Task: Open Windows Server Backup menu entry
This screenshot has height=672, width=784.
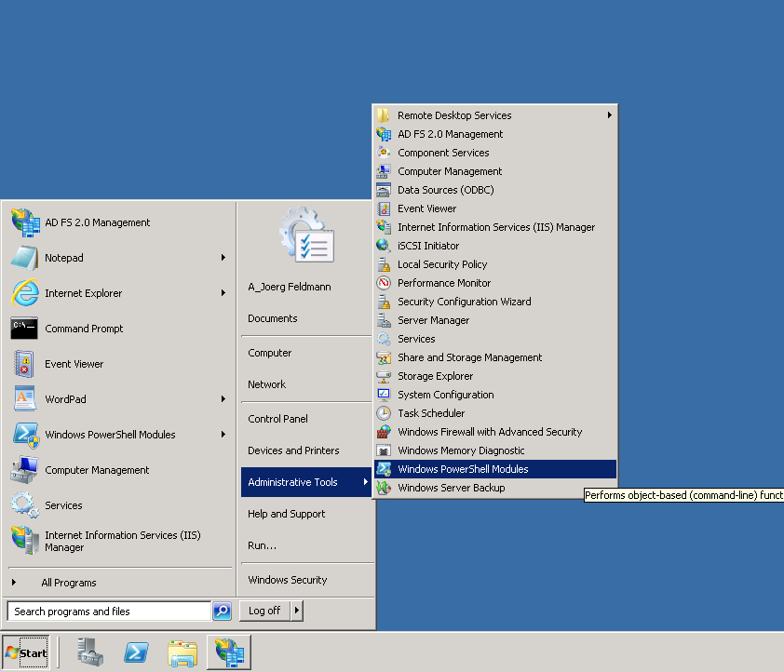Action: pos(451,488)
